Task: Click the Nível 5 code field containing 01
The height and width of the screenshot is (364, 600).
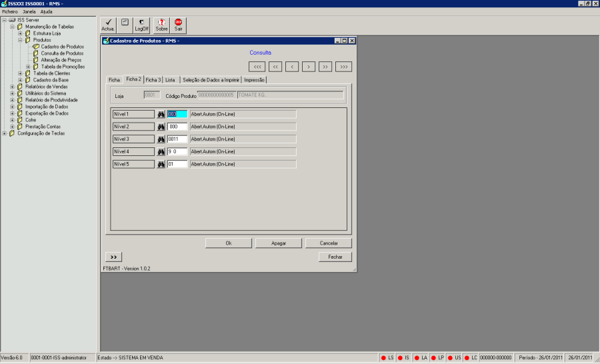Action: click(x=177, y=164)
